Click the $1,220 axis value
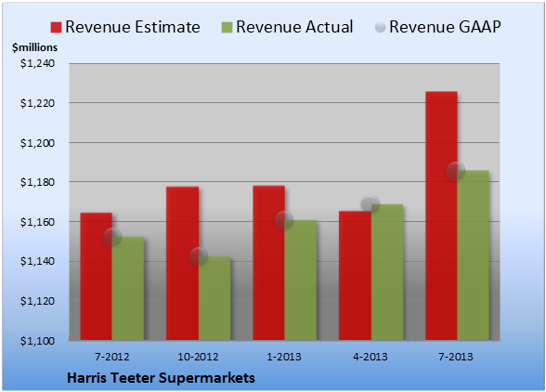This screenshot has width=546, height=392. point(37,103)
